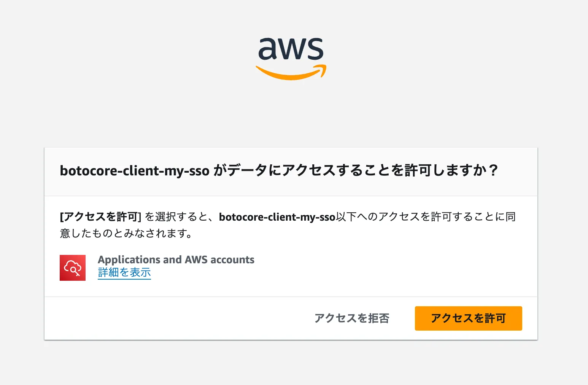Deny the botocore-client-my-sso request

pyautogui.click(x=352, y=318)
